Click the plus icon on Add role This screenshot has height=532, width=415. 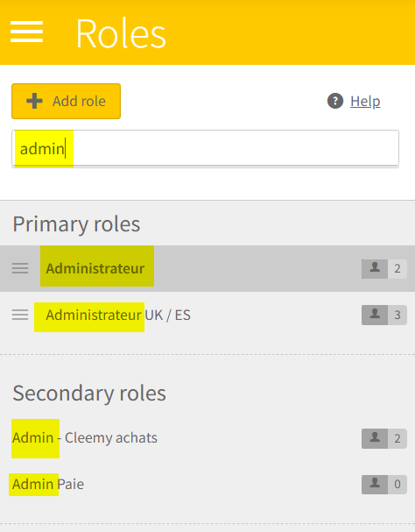[x=34, y=101]
